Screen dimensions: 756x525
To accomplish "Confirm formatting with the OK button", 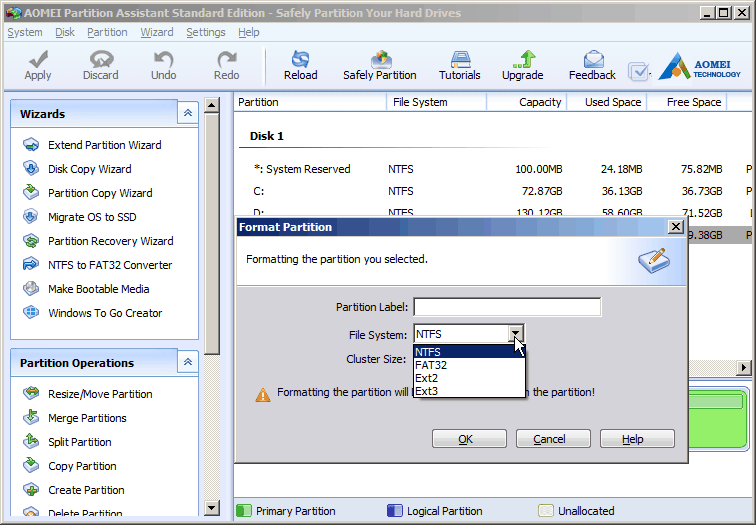I will (469, 439).
